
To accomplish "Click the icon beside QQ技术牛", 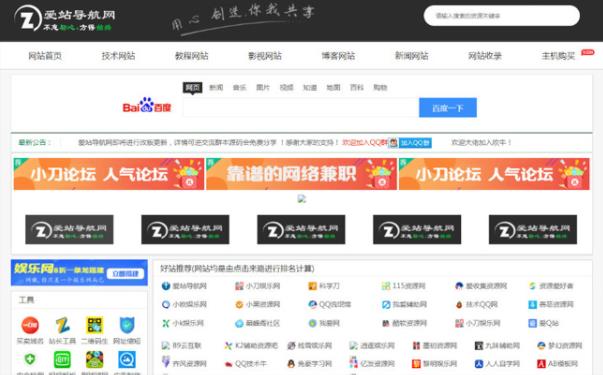I will tap(228, 363).
